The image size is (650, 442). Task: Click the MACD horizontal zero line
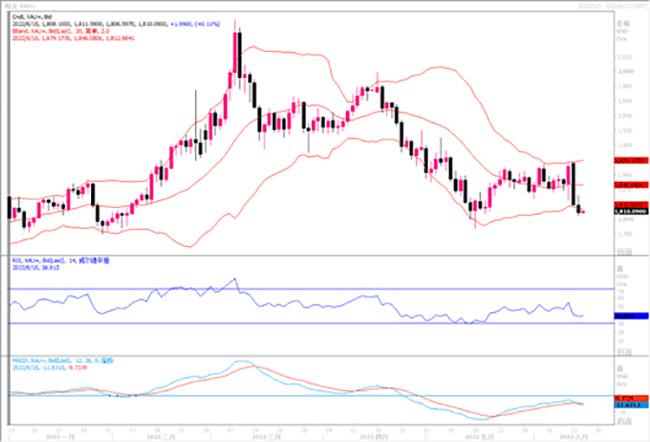300,395
